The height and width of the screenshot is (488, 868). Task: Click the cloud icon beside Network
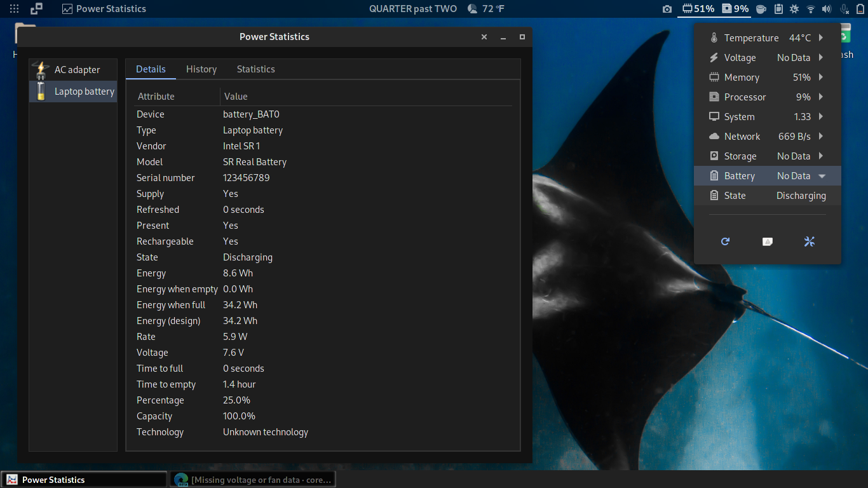(x=714, y=137)
